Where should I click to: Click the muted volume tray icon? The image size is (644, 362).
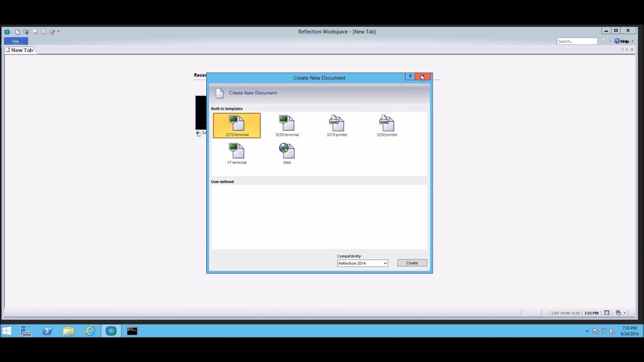tap(612, 331)
